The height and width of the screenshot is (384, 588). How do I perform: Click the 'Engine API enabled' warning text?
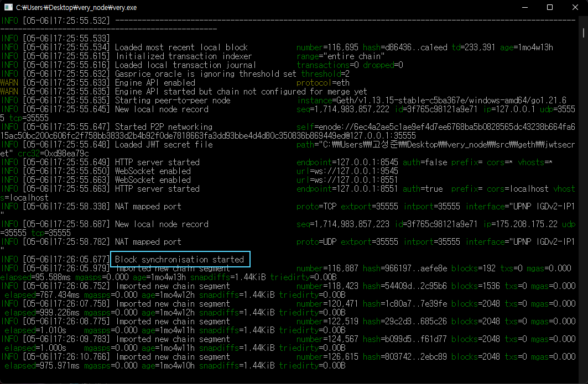tap(155, 83)
